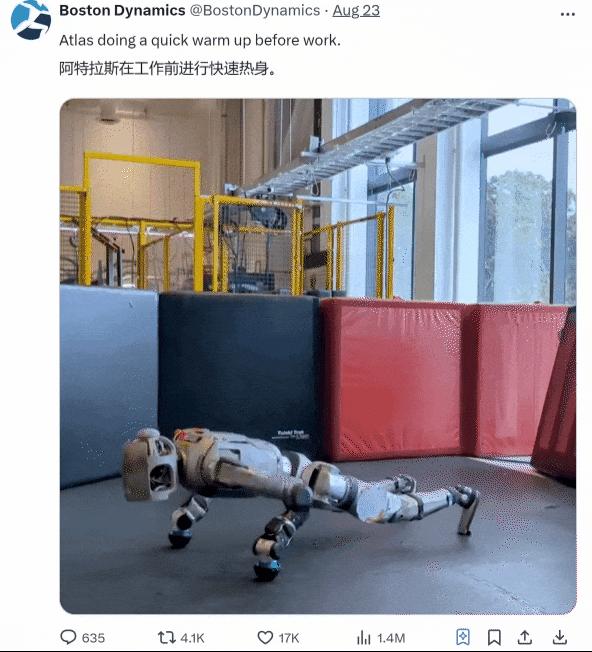Retweet the Atlas warm up post
Image resolution: width=592 pixels, height=652 pixels.
(166, 637)
